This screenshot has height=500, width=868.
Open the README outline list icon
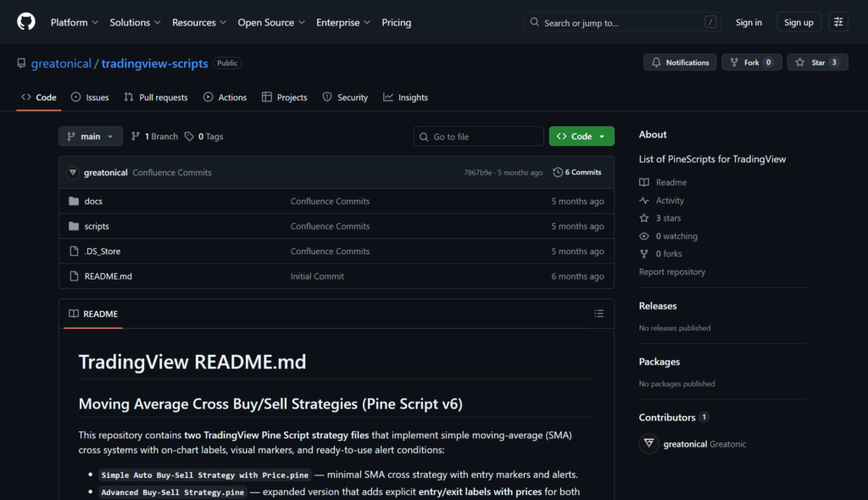pyautogui.click(x=599, y=314)
